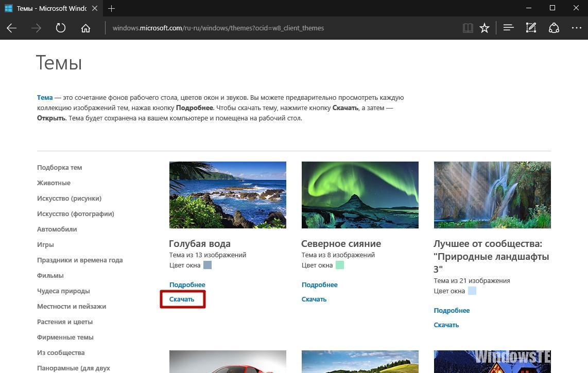Open Искусство (рисунки) category
The width and height of the screenshot is (588, 373).
pyautogui.click(x=69, y=198)
